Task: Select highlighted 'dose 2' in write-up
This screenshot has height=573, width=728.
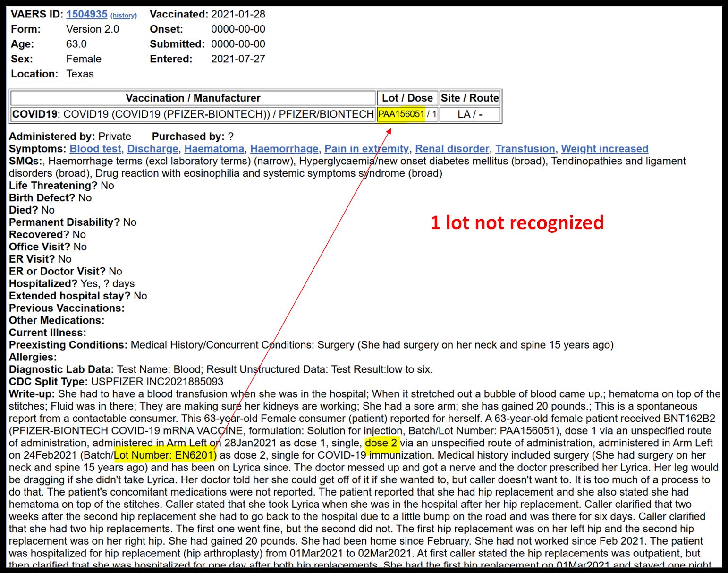Action: [x=382, y=443]
